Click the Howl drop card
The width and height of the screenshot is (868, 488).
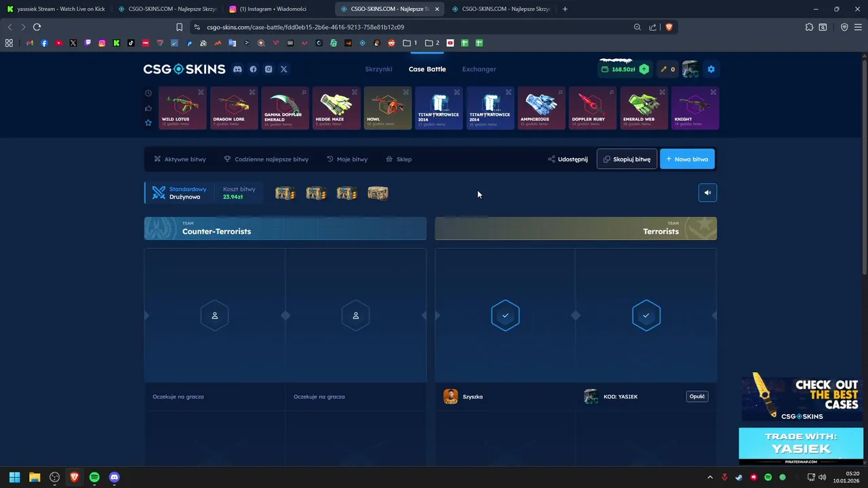tap(388, 108)
